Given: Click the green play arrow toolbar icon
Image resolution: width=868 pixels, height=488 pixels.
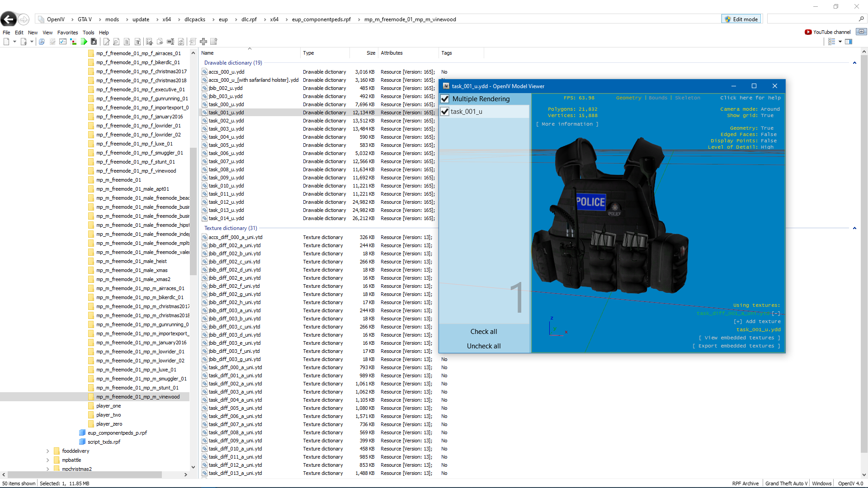Looking at the screenshot, I should click(84, 42).
